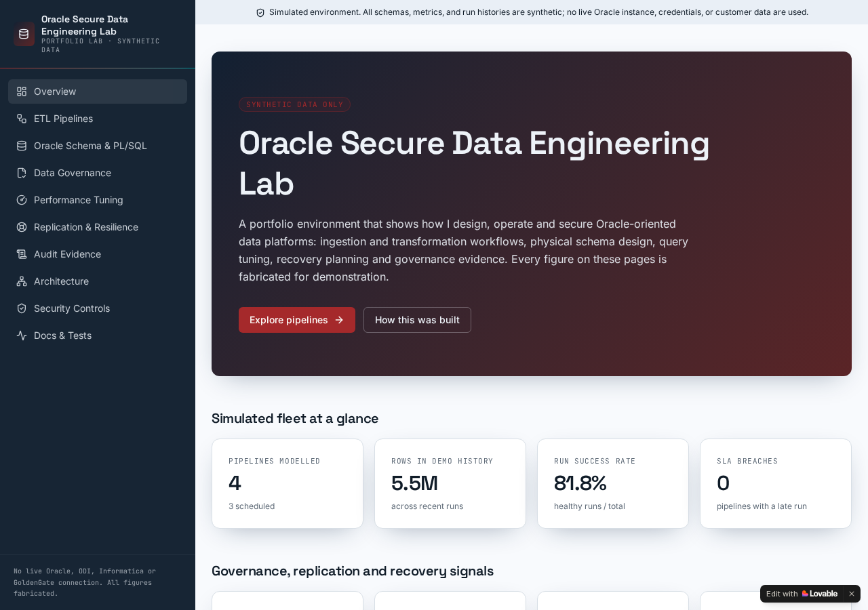Screen dimensions: 868x610
Task: Select the Run Success Rate card
Action: 613,483
